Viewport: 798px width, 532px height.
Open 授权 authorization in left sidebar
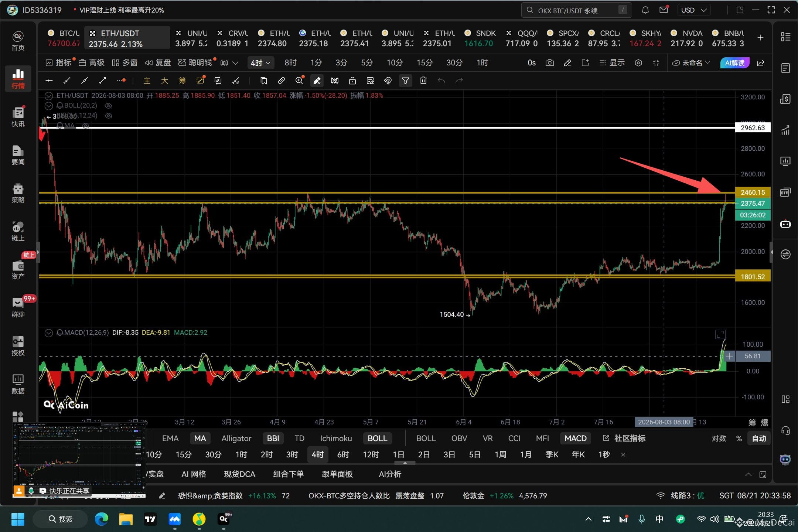pos(18,346)
